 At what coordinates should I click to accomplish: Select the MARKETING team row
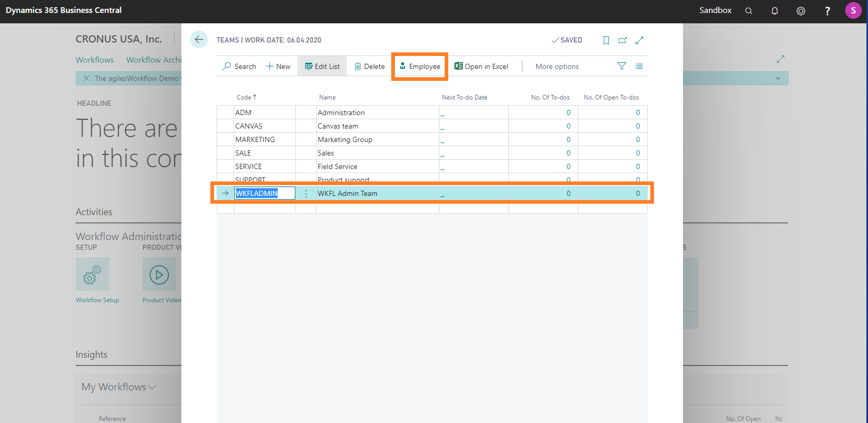tap(255, 139)
